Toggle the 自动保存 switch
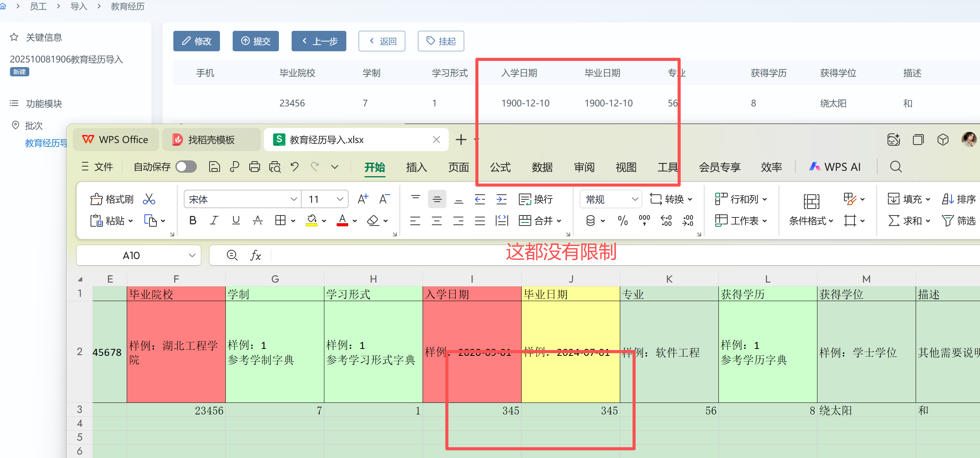Viewport: 980px width, 458px height. click(x=186, y=167)
